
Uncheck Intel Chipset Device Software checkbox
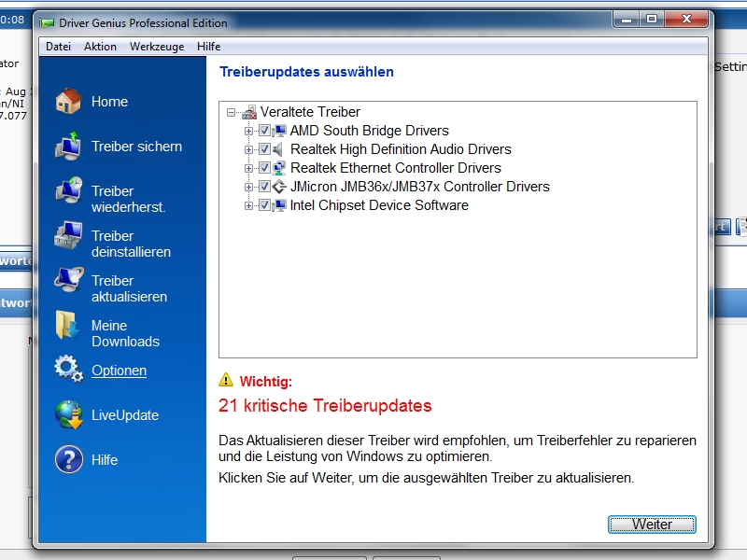[x=264, y=205]
